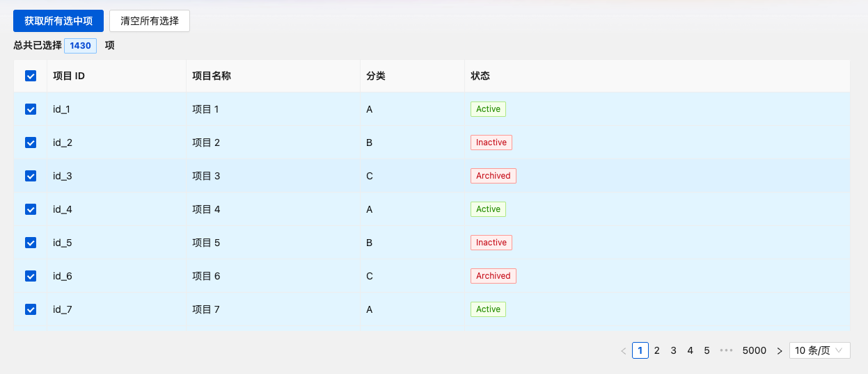Click the Inactive tag in row id_2
The height and width of the screenshot is (374, 868).
point(491,143)
